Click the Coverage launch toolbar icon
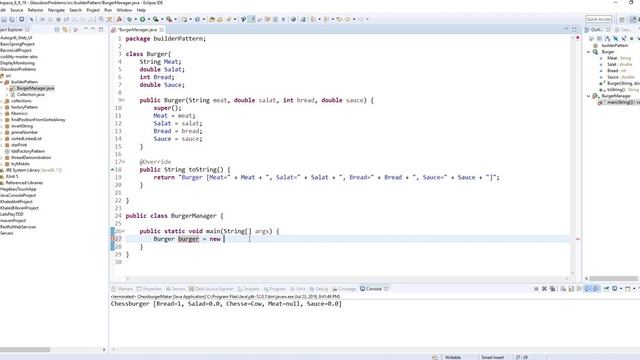Image resolution: width=640 pixels, height=360 pixels. tap(156, 19)
